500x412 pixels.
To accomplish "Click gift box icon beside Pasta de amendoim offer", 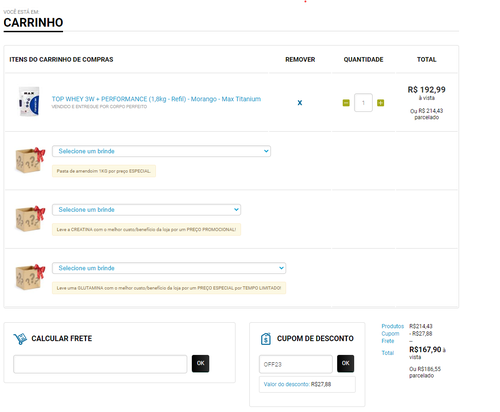I will click(30, 160).
